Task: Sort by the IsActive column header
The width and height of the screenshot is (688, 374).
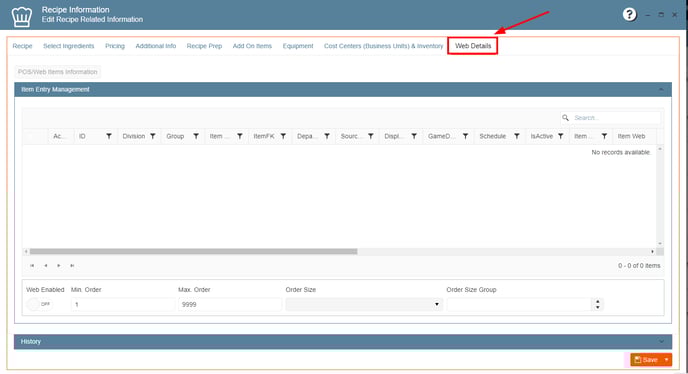Action: pos(542,136)
